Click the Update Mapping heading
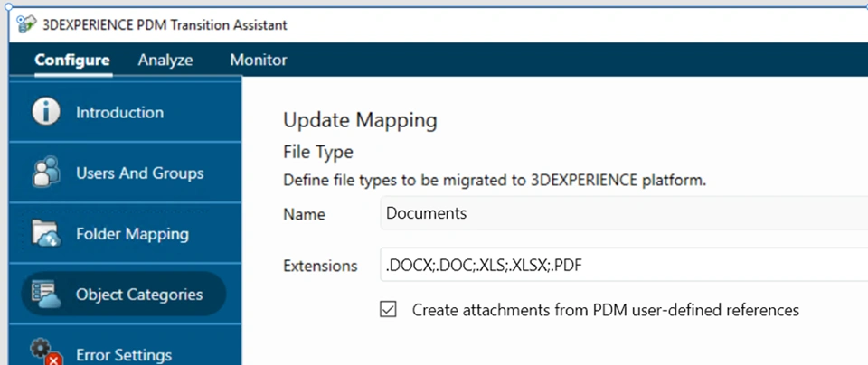This screenshot has width=868, height=365. pos(360,119)
